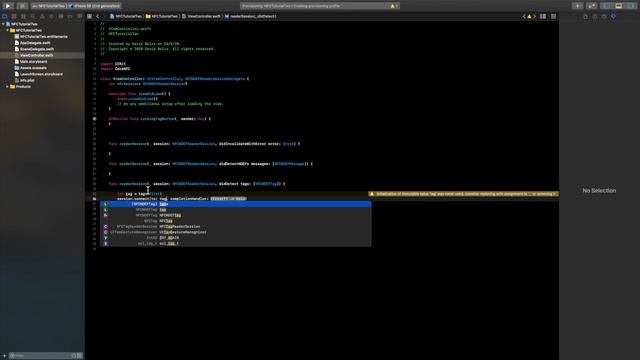Click the warning marker in the line gutter

click(x=94, y=199)
